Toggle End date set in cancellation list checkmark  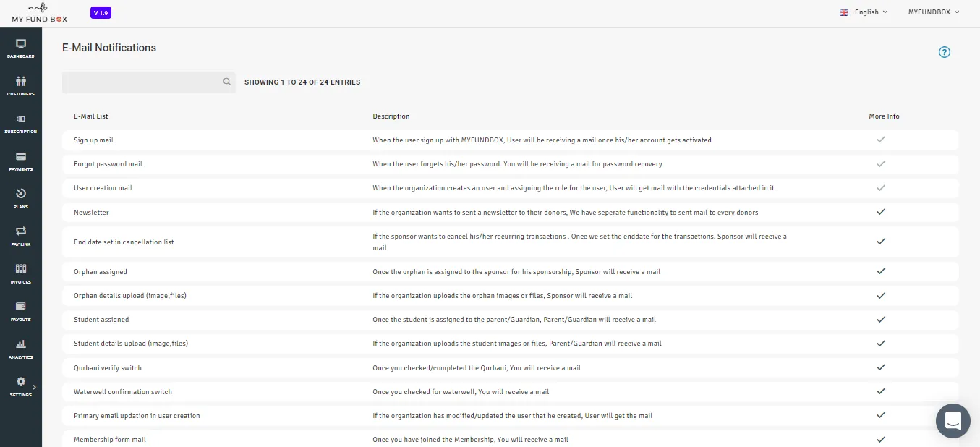[x=881, y=242]
